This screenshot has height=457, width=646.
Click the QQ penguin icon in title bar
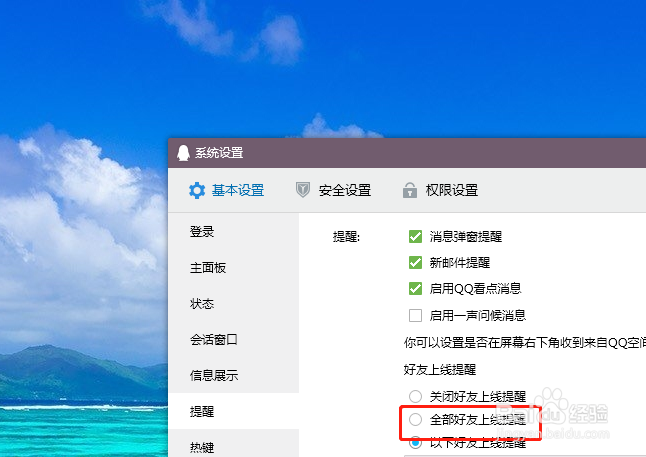pos(183,153)
